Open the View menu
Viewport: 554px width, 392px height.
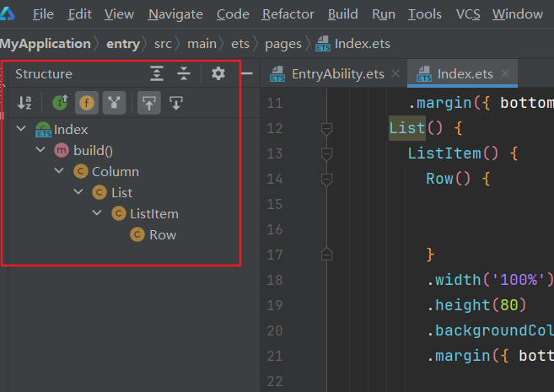[119, 14]
